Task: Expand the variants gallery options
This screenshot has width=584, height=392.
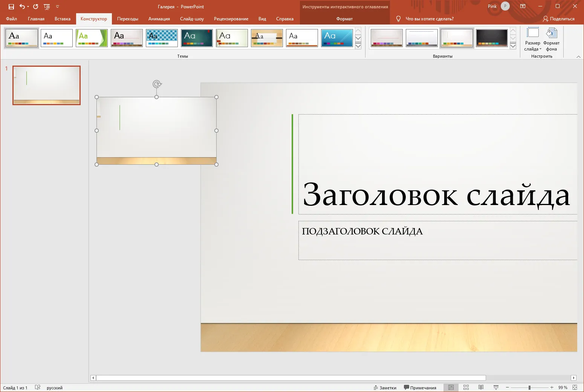Action: click(513, 46)
